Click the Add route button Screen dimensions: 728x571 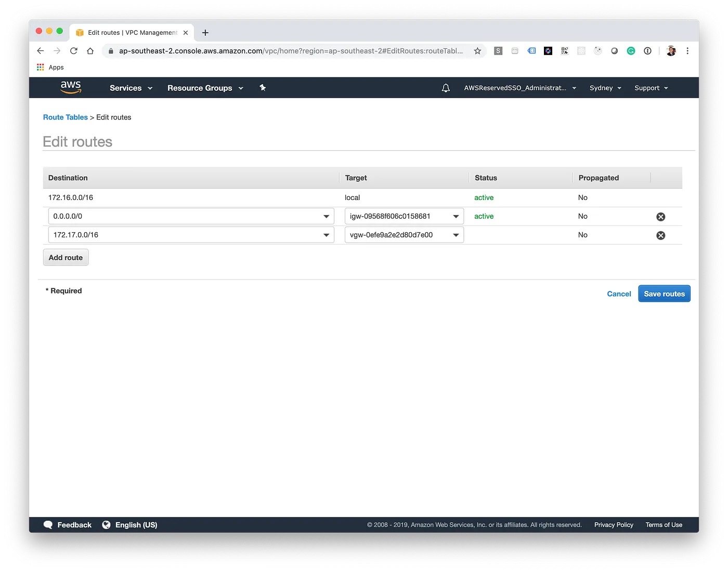(66, 258)
